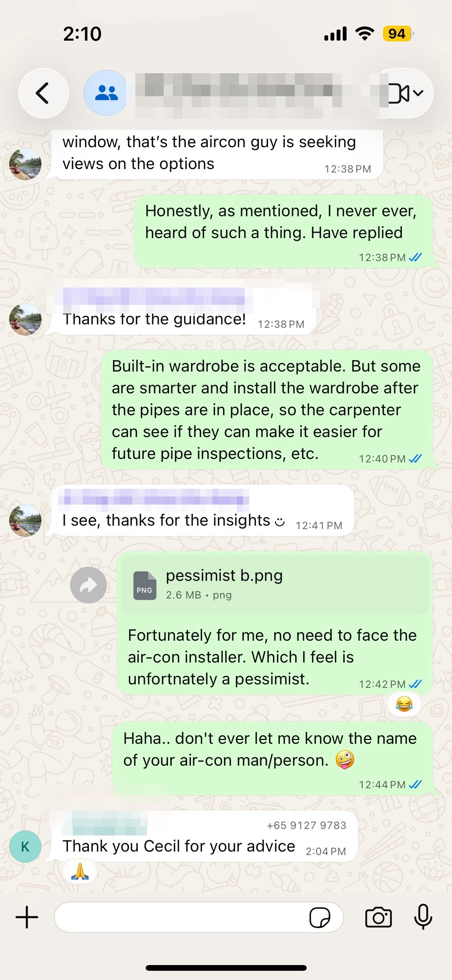Viewport: 452px width, 980px height.
Task: Open the camera from the input bar
Action: click(x=378, y=918)
